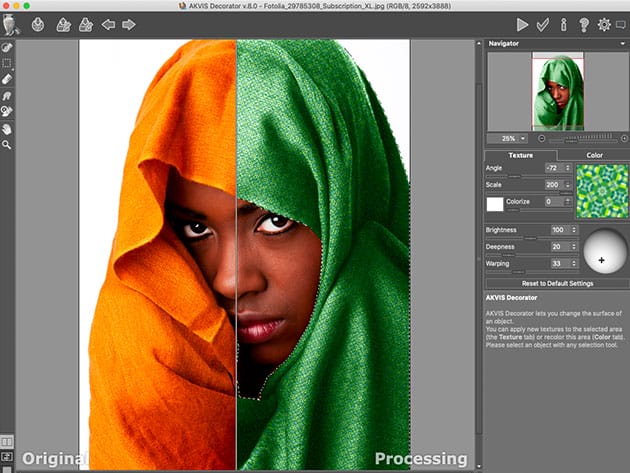Open Help with the question mark icon

click(x=583, y=24)
